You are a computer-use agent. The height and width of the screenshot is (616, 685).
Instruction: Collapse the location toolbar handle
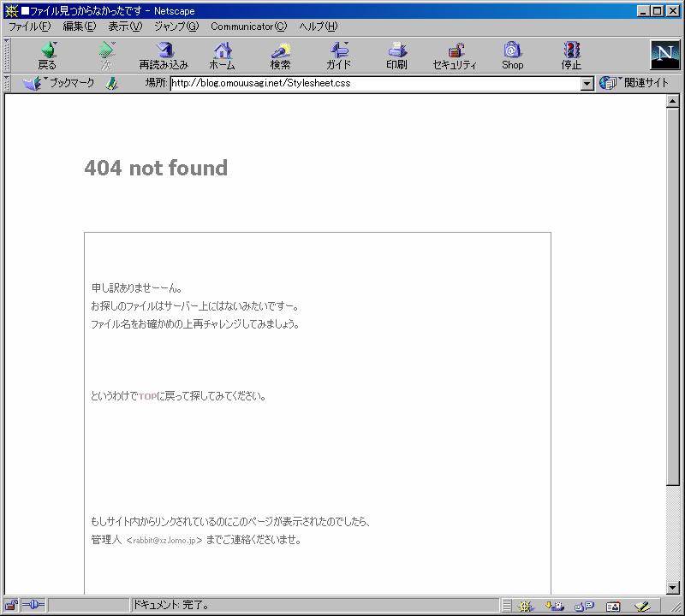(7, 83)
